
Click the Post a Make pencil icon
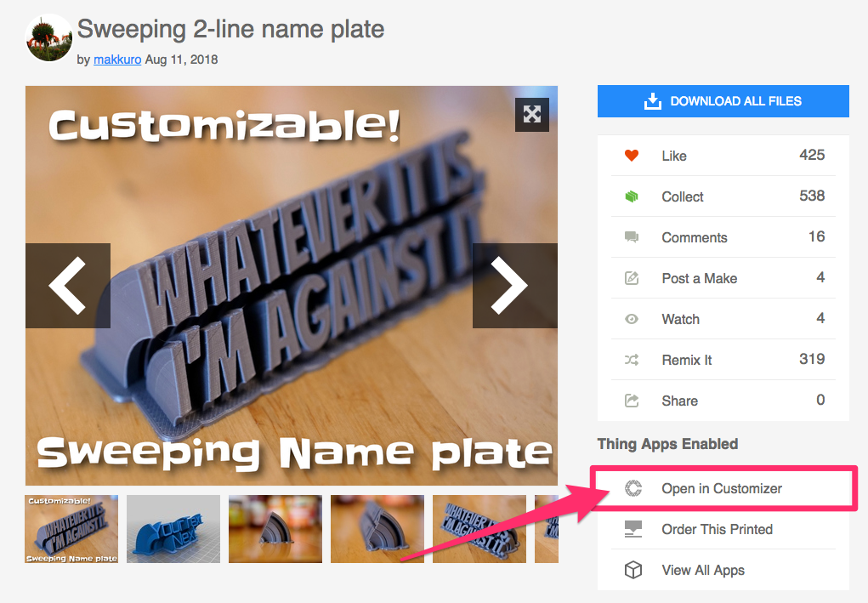point(632,278)
